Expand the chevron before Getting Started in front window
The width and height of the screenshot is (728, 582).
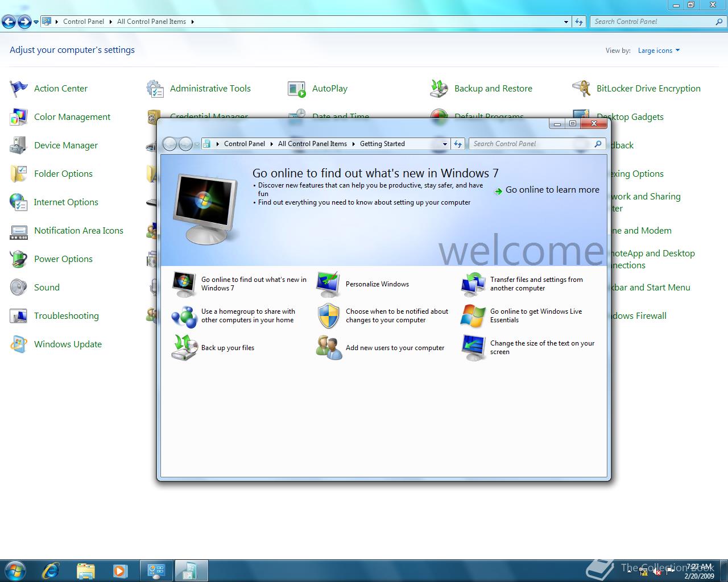(x=354, y=144)
